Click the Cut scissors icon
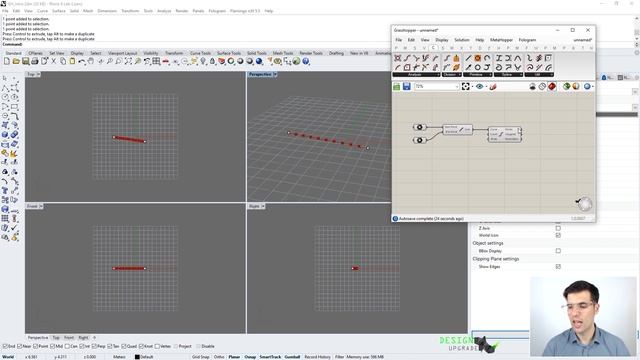 53,61
